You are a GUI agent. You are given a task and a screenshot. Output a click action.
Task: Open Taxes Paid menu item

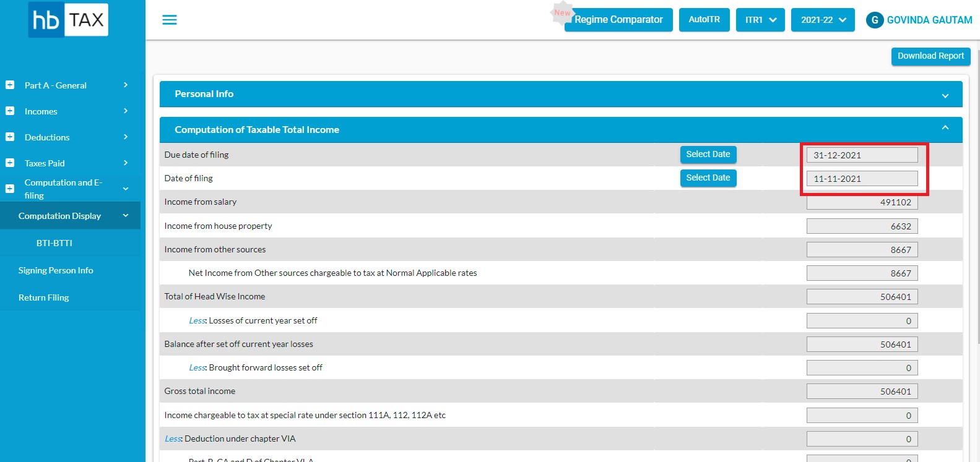click(x=45, y=163)
